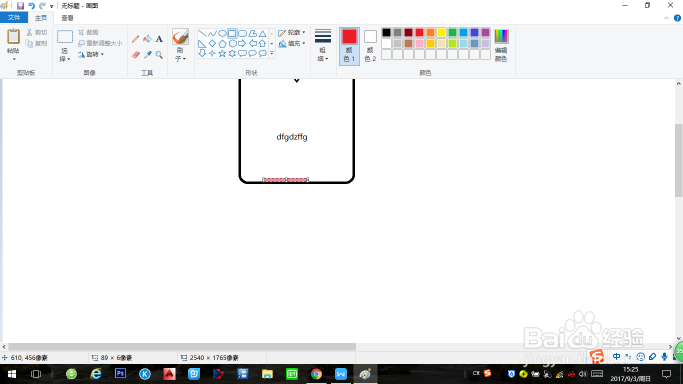This screenshot has width=683, height=384.
Task: Click the 2540 × 1765 canvas size status
Action: pyautogui.click(x=210, y=357)
